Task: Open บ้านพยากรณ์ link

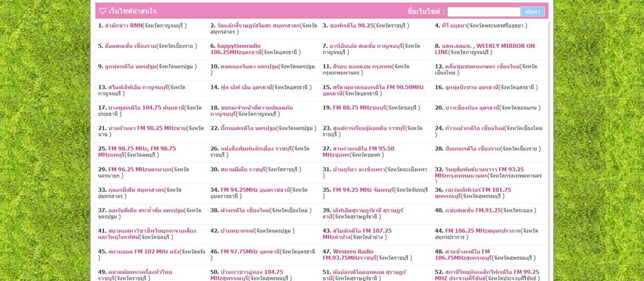Action: [237, 231]
